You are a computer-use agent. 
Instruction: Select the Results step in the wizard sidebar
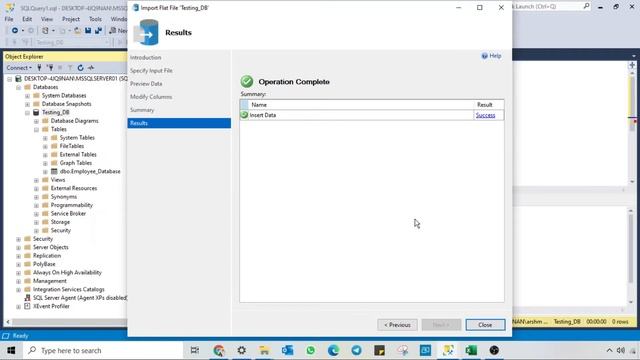pyautogui.click(x=179, y=123)
